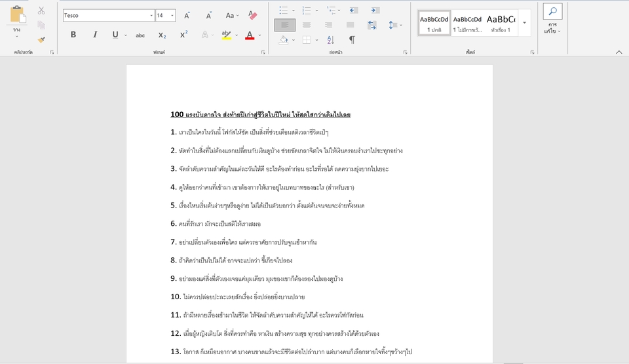Expand the font size 14 dropdown
Viewport: 629px width, 364px height.
[x=172, y=16]
